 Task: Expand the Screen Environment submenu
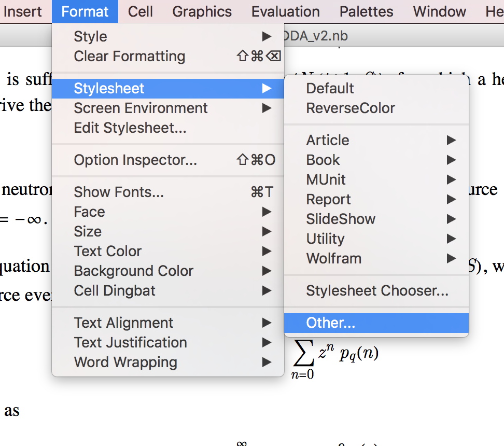point(141,108)
